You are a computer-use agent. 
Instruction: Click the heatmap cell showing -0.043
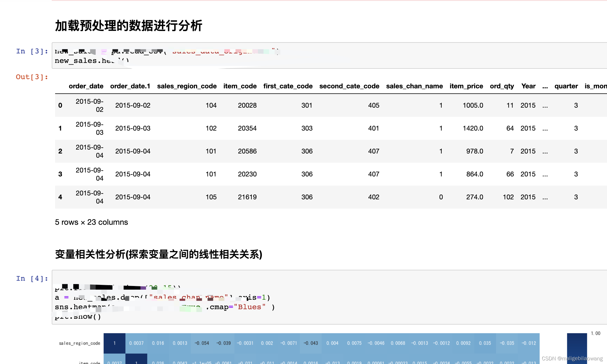coord(311,343)
